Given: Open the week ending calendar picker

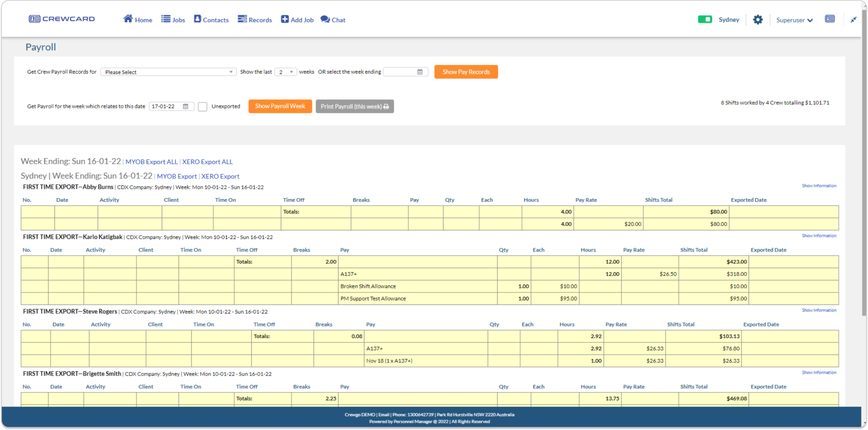Looking at the screenshot, I should coord(420,72).
